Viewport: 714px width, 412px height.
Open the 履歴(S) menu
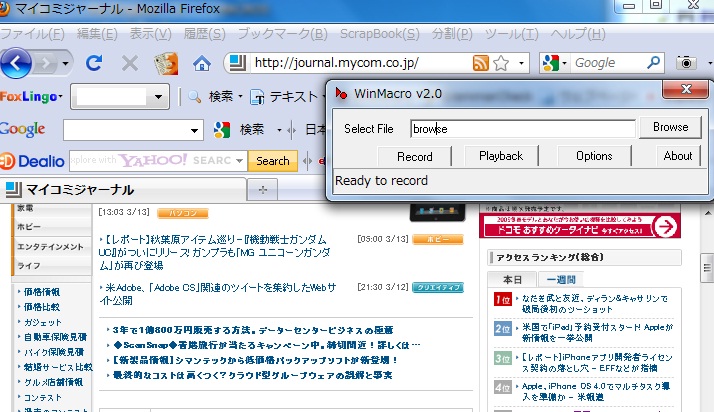[x=204, y=34]
